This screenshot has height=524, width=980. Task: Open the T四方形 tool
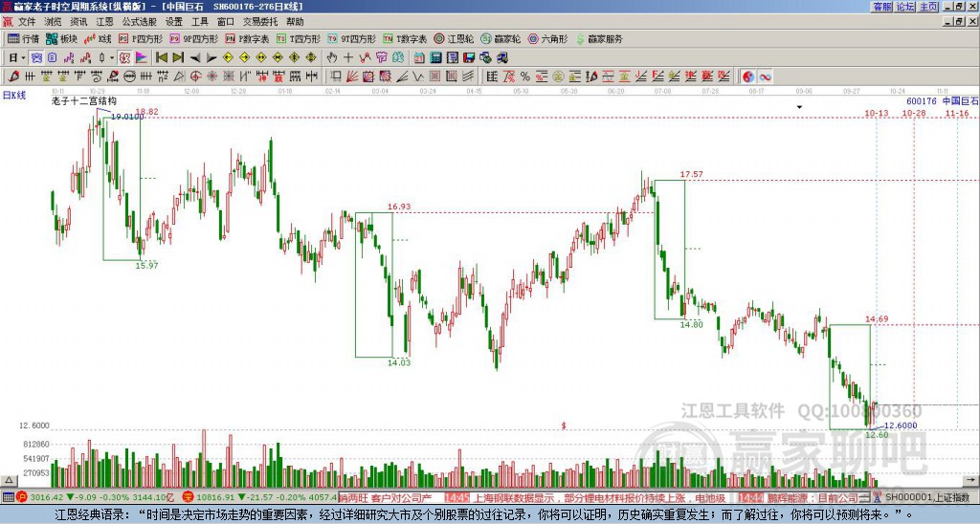click(299, 38)
